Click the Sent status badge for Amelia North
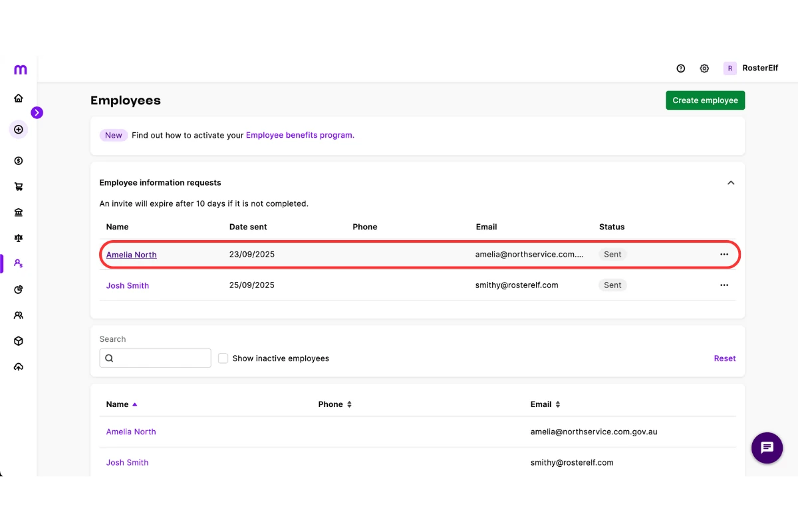The image size is (798, 532). click(x=612, y=255)
